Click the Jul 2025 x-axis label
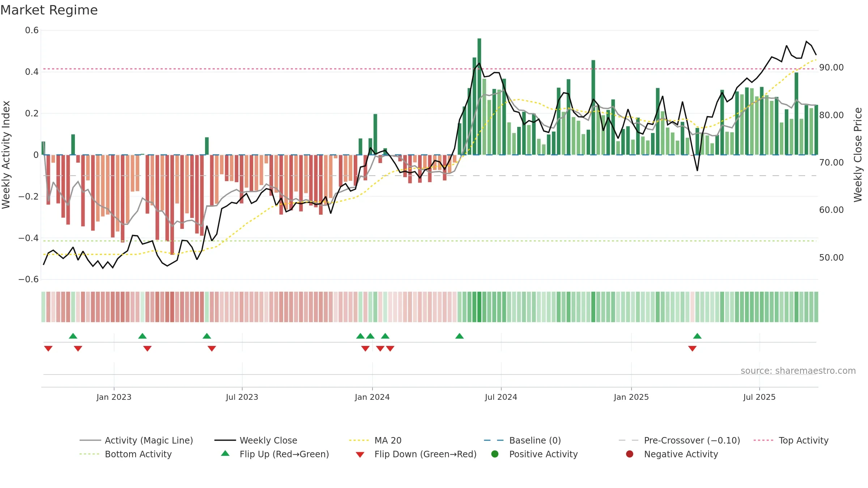868x488 pixels. coord(759,397)
